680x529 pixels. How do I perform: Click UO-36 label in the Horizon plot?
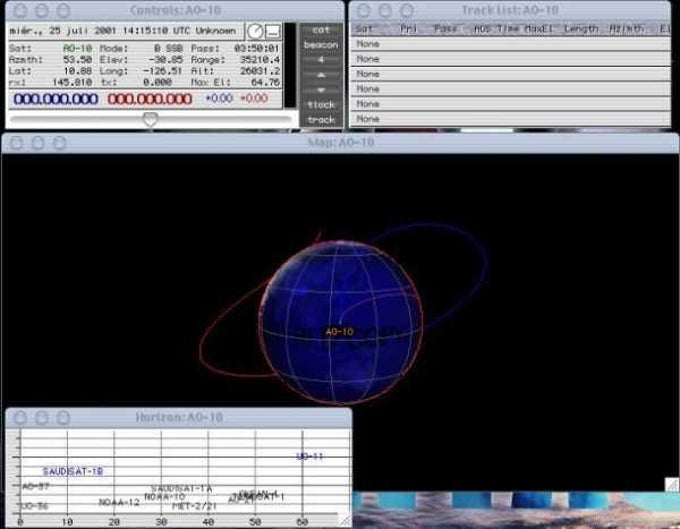pyautogui.click(x=34, y=506)
